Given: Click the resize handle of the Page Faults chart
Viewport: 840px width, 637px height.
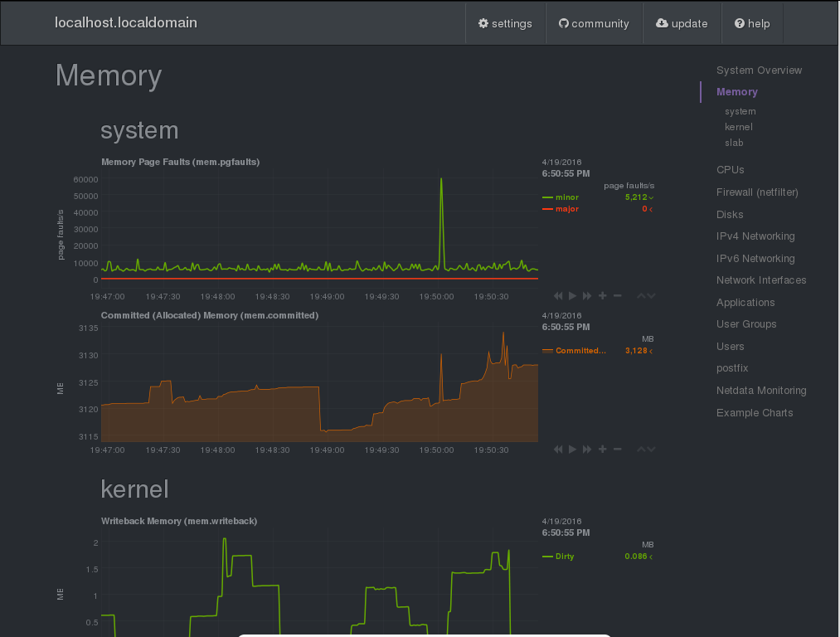Looking at the screenshot, I should coord(646,296).
